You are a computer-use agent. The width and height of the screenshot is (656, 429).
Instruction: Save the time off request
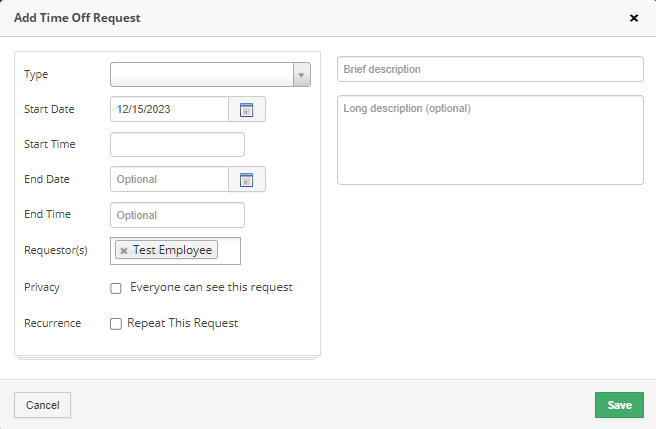click(x=619, y=405)
